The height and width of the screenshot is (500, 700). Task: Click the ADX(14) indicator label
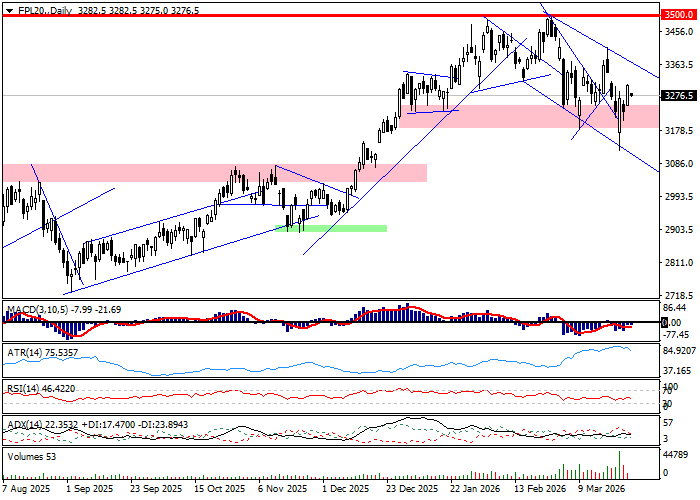(x=22, y=424)
